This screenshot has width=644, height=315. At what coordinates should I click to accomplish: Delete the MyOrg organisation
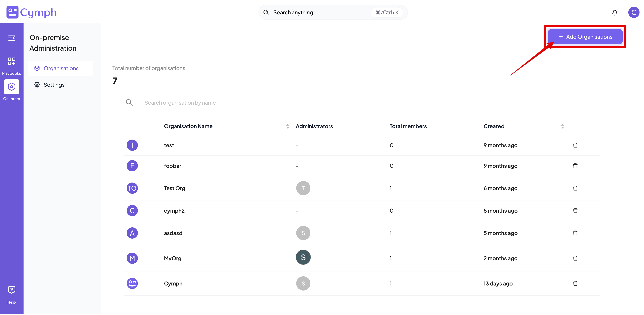(575, 258)
